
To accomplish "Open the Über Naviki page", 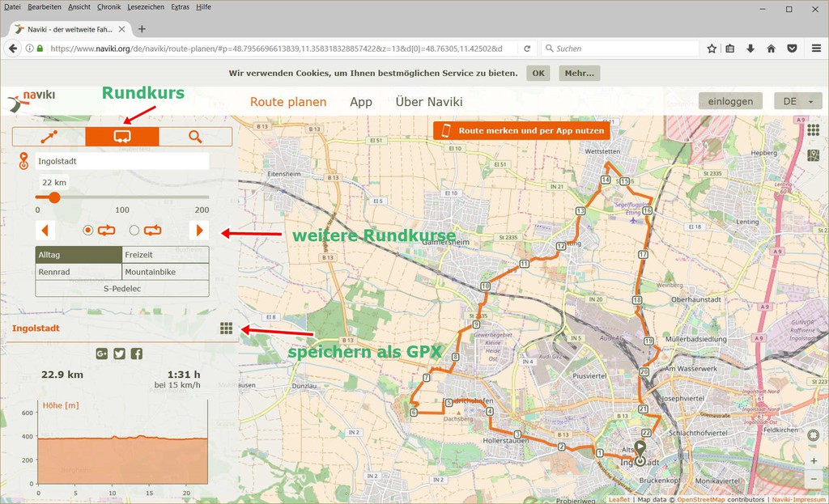I will [x=429, y=102].
